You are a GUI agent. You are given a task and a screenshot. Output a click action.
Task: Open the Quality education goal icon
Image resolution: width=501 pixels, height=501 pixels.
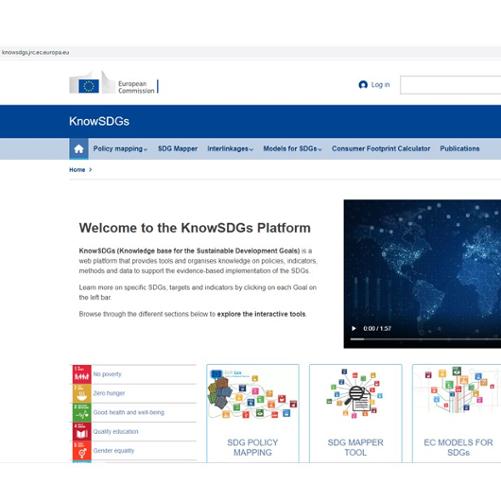(x=82, y=432)
